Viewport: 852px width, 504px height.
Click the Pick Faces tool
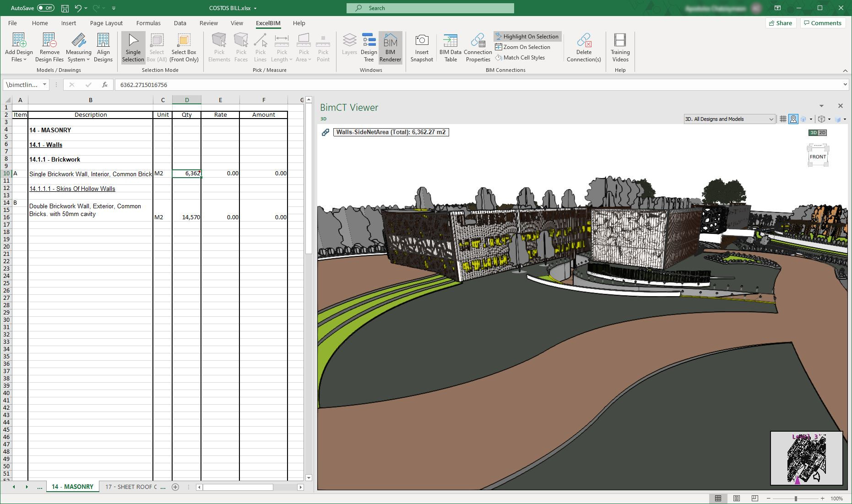point(241,47)
